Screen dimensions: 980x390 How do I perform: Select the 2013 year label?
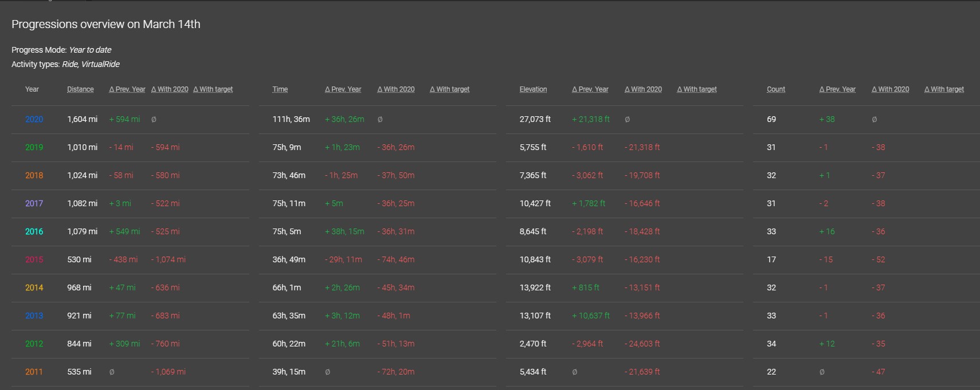tap(34, 316)
